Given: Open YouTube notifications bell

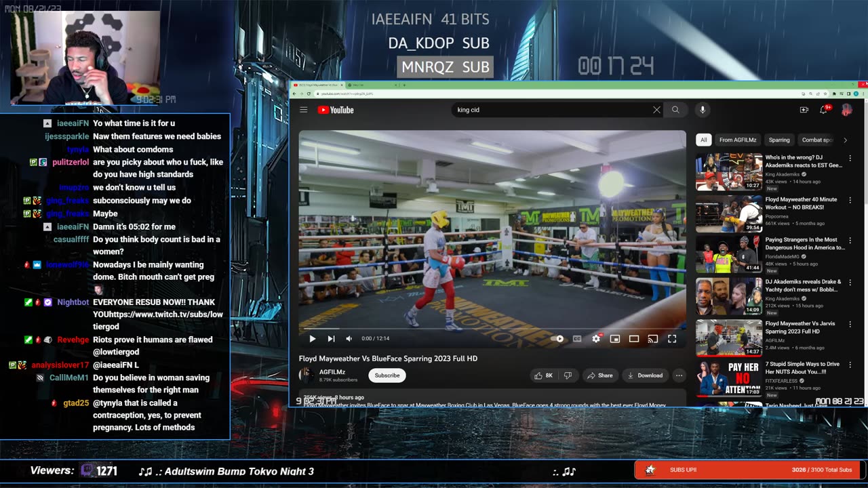Looking at the screenshot, I should point(824,110).
